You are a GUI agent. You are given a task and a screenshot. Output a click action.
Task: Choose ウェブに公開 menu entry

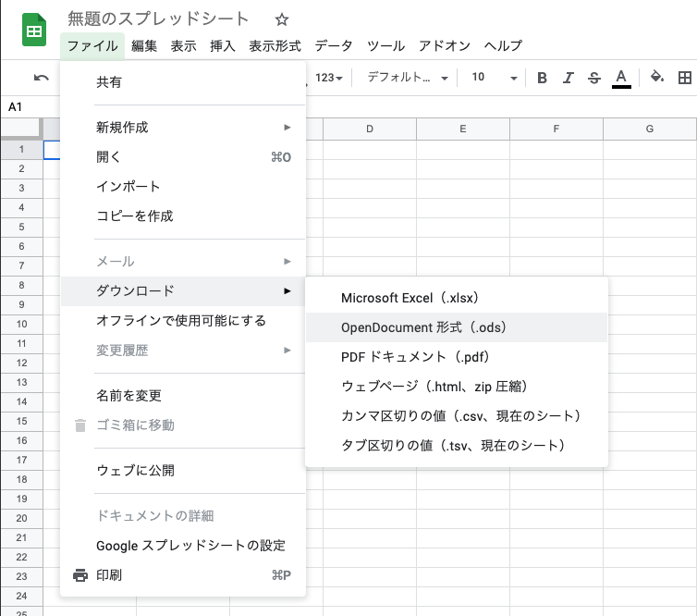pos(183,470)
